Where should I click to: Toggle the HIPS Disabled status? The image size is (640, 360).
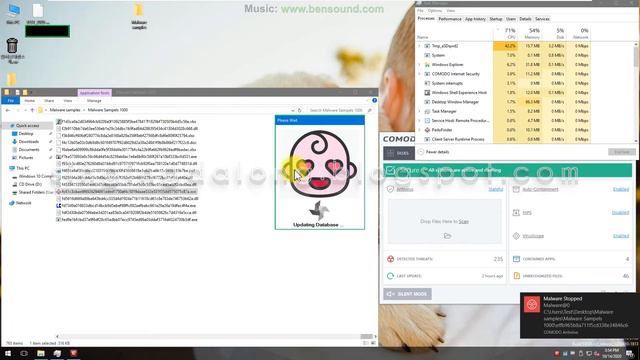[620, 213]
